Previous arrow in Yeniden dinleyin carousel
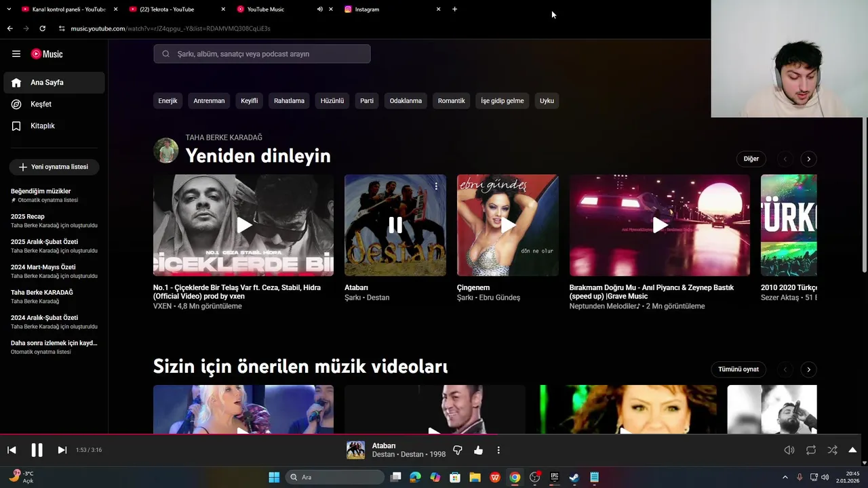 coord(785,159)
